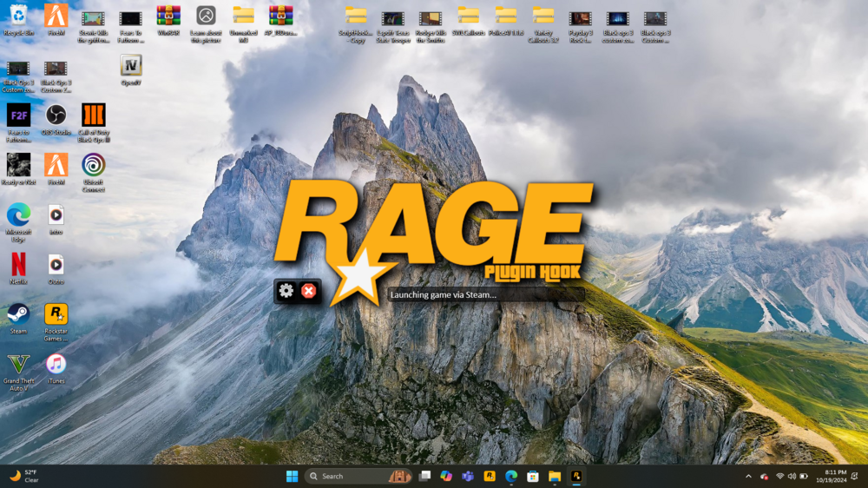Screen dimensions: 868x488
Task: Open the PoliceAI 1.1.0 folder
Action: (x=506, y=21)
